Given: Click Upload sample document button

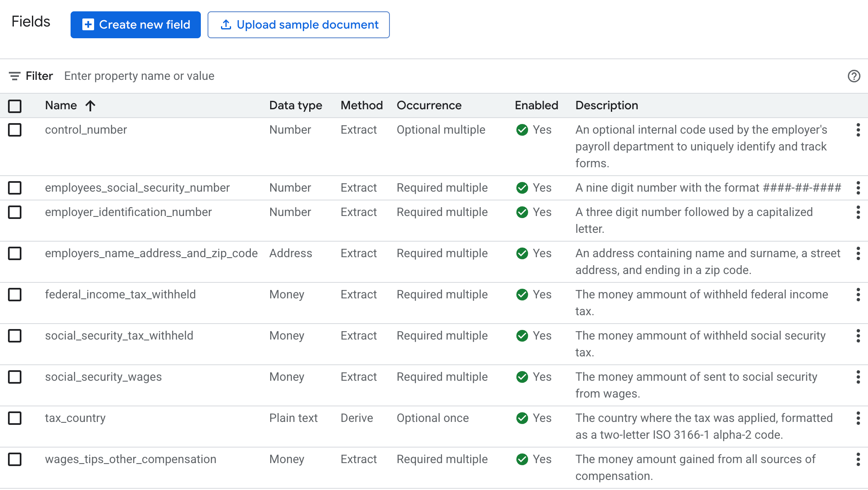Looking at the screenshot, I should 298,25.
